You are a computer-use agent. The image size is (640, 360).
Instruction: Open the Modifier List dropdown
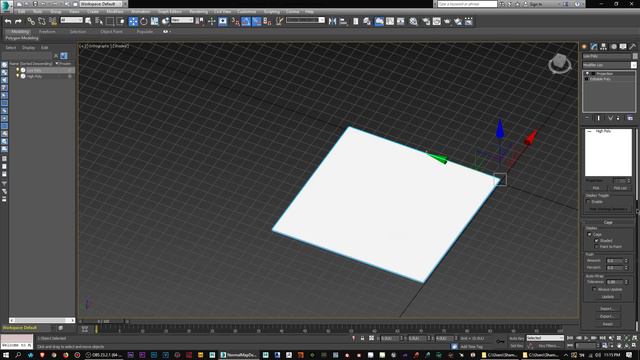tap(609, 65)
